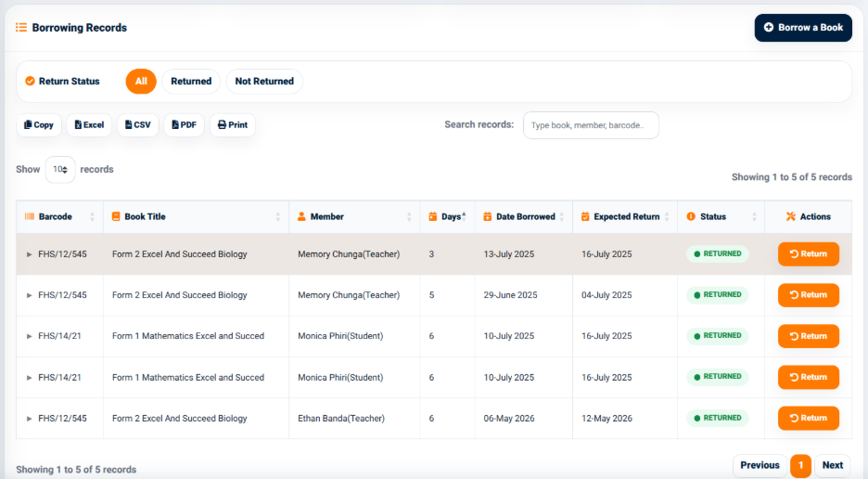Click RETURNED badge for Ethan Banda record
Viewport: 868px width, 479px height.
point(718,418)
